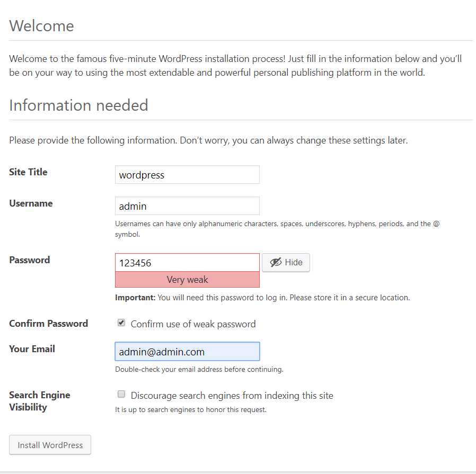476x474 pixels.
Task: Click the Username label
Action: pos(31,203)
